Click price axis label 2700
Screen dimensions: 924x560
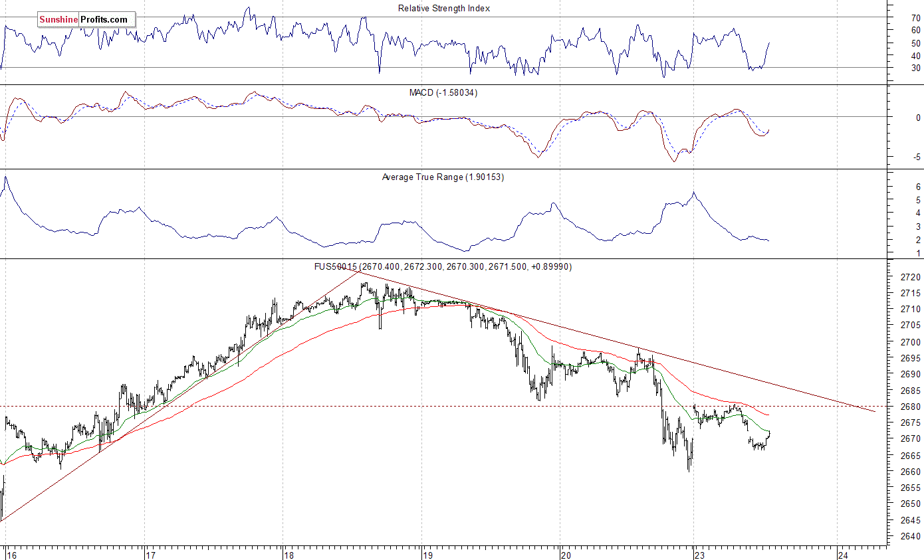(911, 342)
